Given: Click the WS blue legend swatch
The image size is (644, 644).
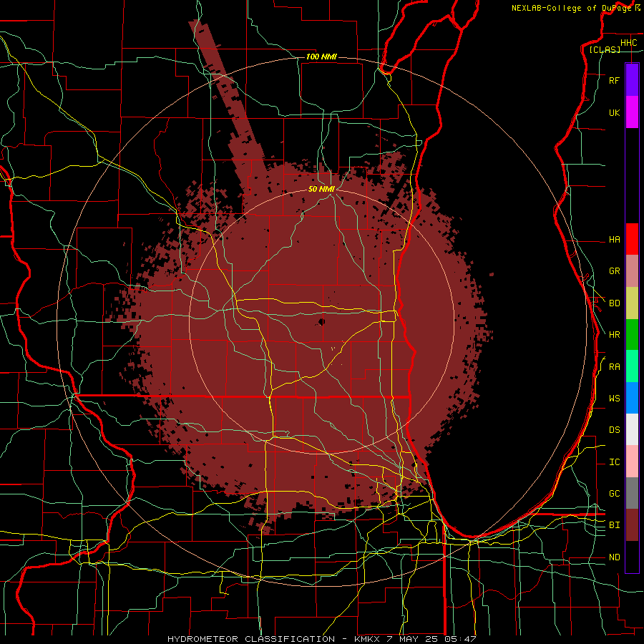Looking at the screenshot, I should point(632,398).
